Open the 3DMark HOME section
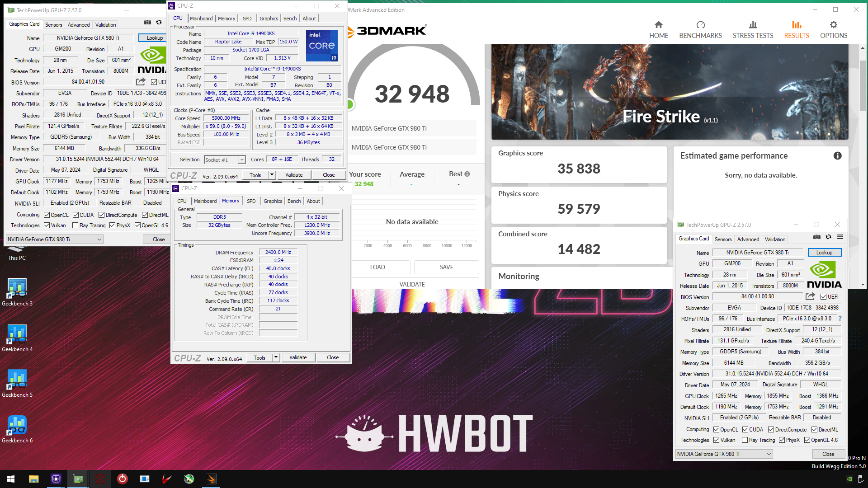Viewport: 868px width, 488px height. pyautogui.click(x=659, y=30)
